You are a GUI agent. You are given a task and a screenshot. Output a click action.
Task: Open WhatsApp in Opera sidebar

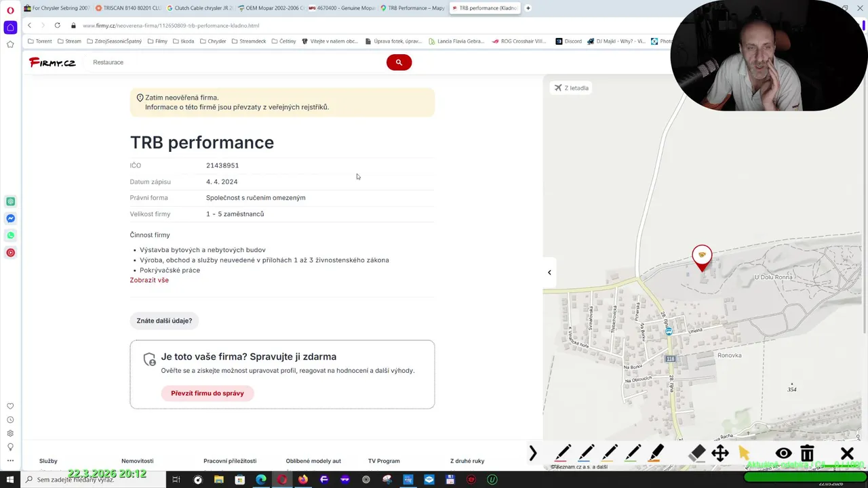tap(10, 235)
